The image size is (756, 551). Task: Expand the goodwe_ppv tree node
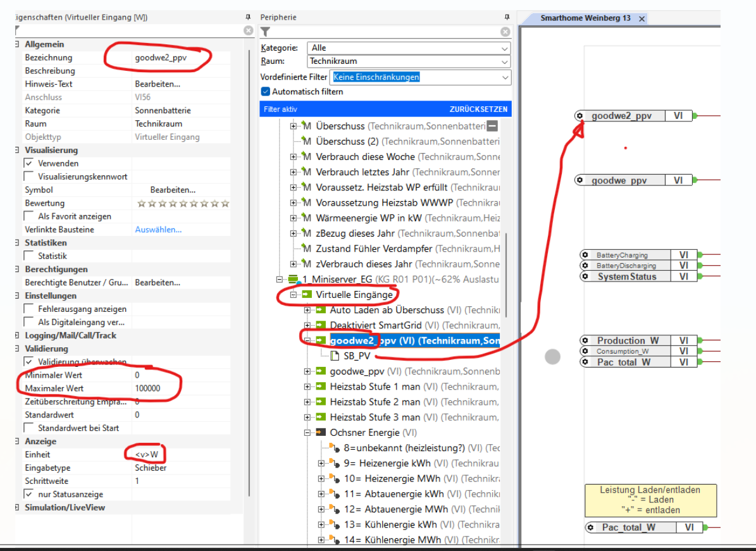point(307,371)
